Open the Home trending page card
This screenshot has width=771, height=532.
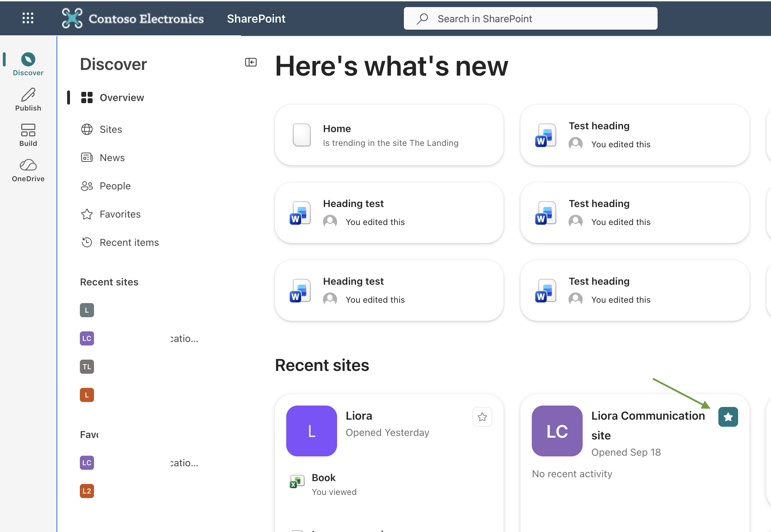(389, 135)
